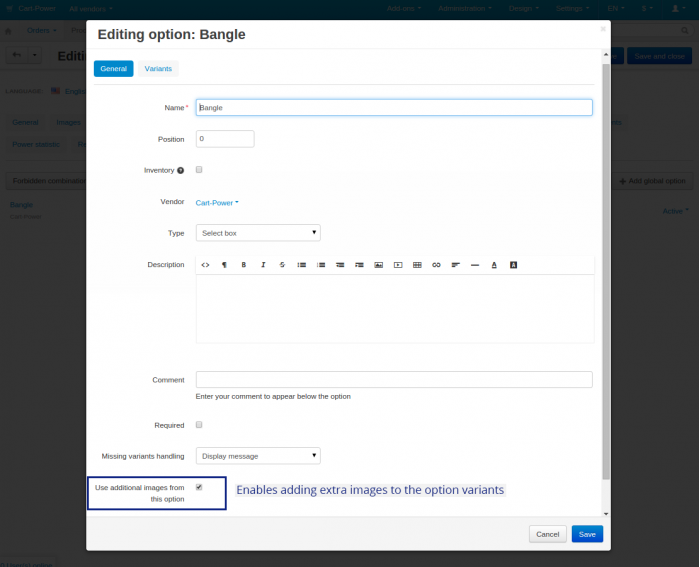Apply strikethrough in Description toolbar
Viewport: 700px width, 567px height.
point(282,265)
